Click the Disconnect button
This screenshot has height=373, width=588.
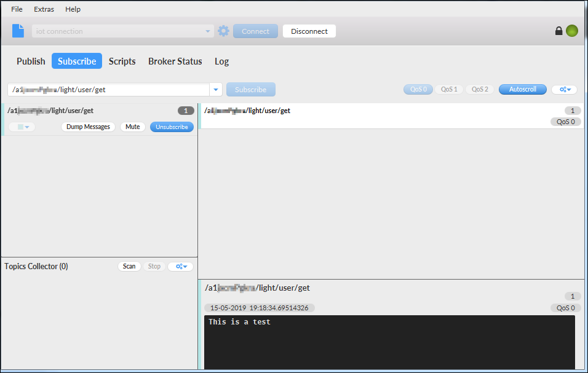309,30
